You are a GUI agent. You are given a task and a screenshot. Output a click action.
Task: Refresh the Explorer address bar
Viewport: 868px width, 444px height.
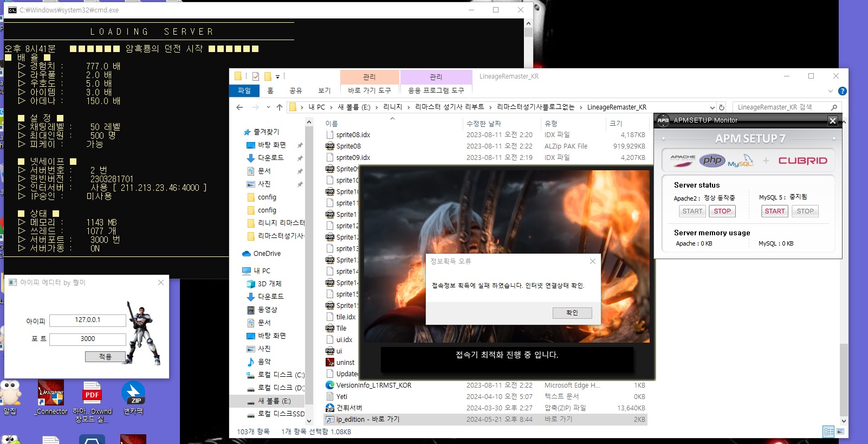point(722,107)
